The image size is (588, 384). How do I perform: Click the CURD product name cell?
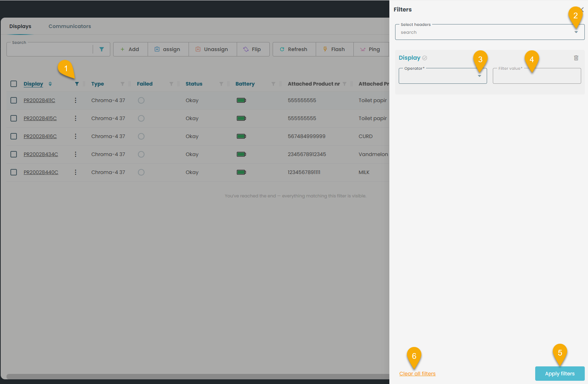366,136
